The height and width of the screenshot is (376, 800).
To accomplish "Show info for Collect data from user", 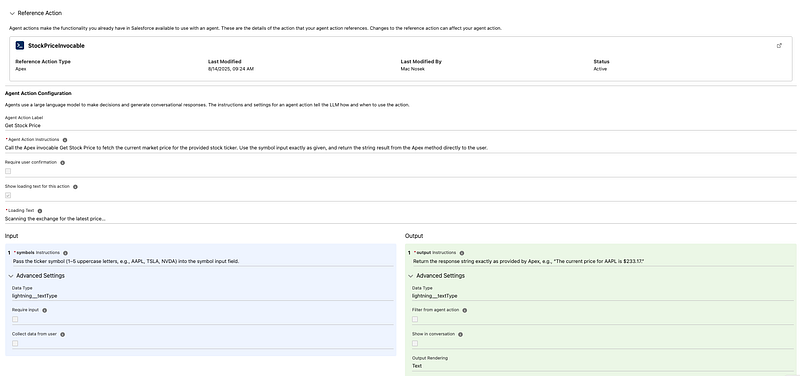I will (x=63, y=335).
